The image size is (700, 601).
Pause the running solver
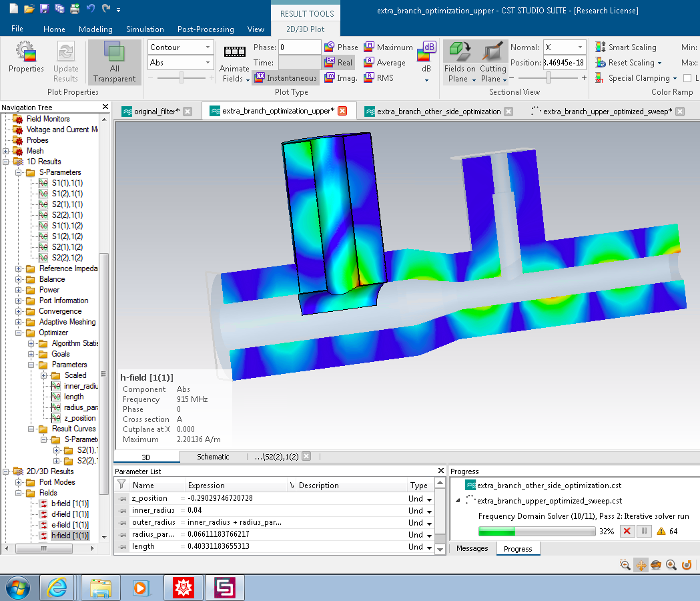tap(643, 532)
